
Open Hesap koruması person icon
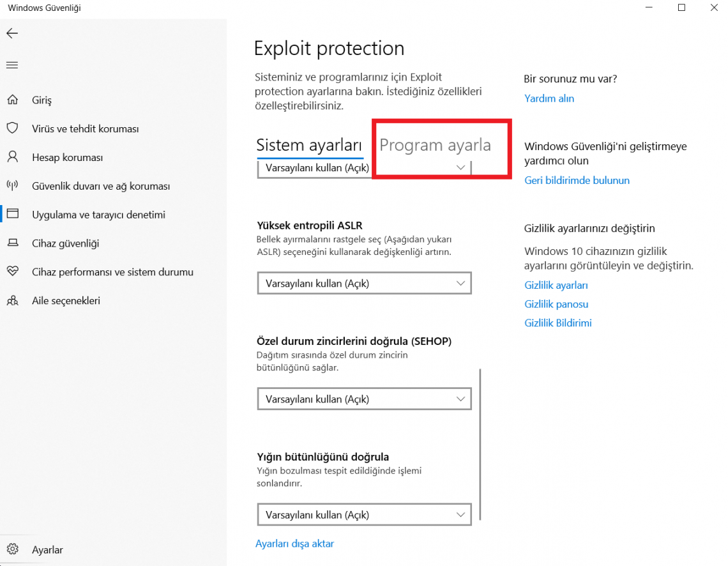[x=12, y=157]
